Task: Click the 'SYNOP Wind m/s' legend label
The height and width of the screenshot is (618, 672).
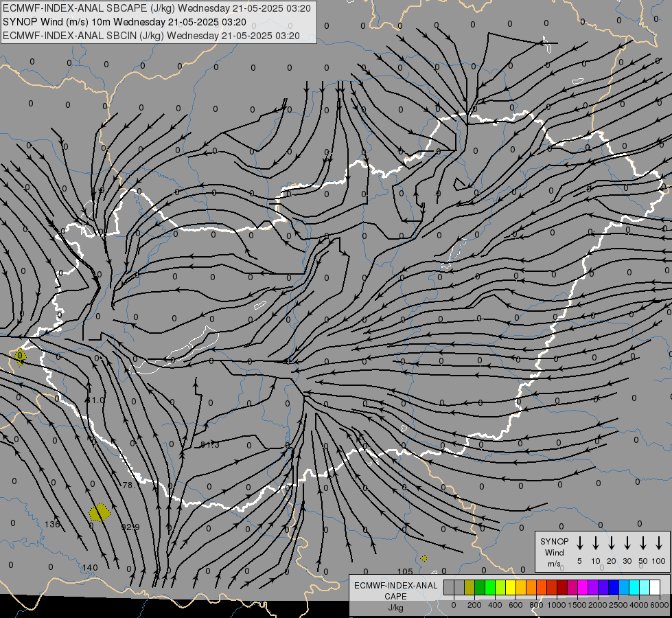Action: pyautogui.click(x=554, y=552)
